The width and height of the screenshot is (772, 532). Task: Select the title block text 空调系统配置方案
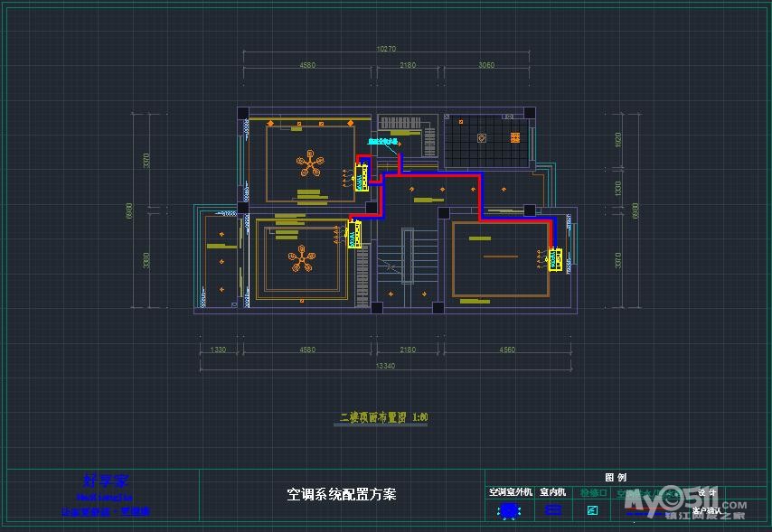[x=342, y=494]
